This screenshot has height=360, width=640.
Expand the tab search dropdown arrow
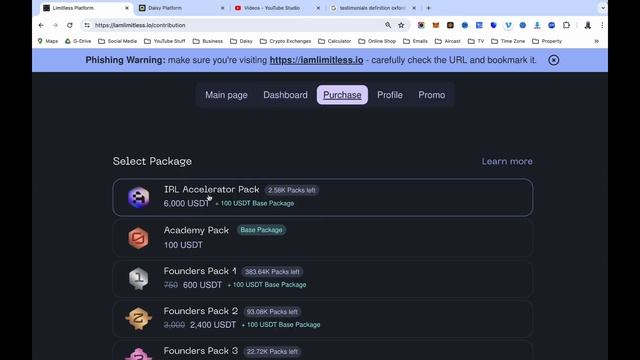coord(602,8)
